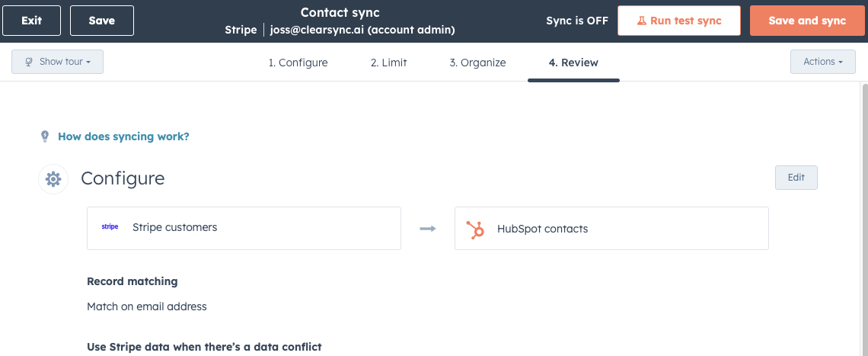The image size is (868, 356).
Task: Expand the Show tour dropdown arrow
Action: 88,63
